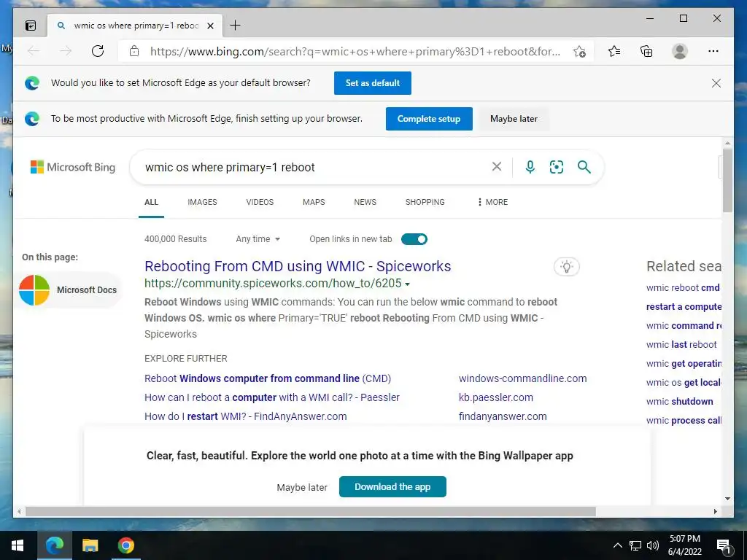Jump to Microsoft Docs section

[x=69, y=290]
